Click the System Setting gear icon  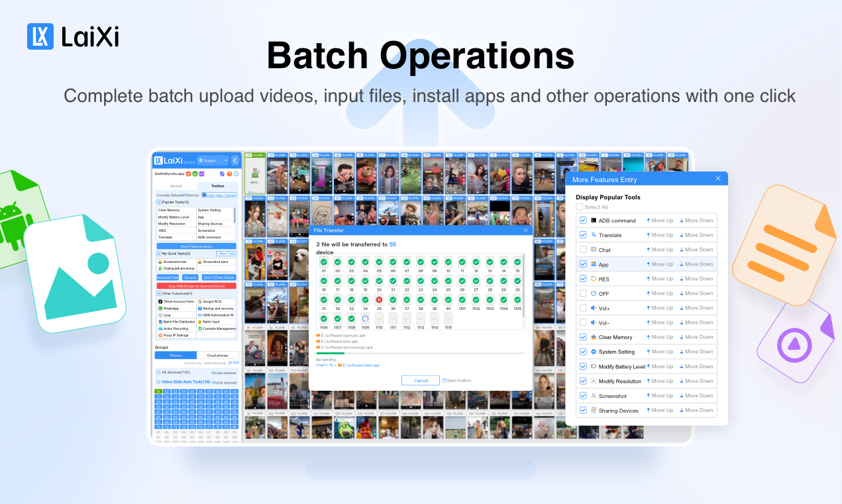(x=594, y=352)
